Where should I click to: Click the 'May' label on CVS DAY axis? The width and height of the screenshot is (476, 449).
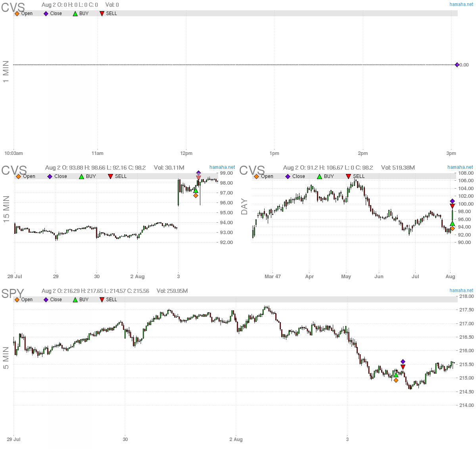point(346,277)
